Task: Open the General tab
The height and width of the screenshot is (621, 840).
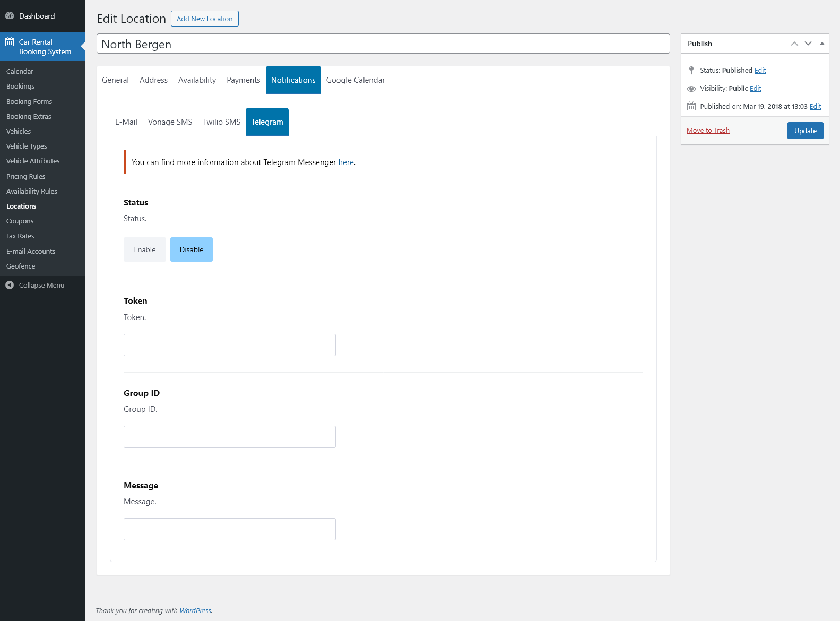Action: (115, 80)
